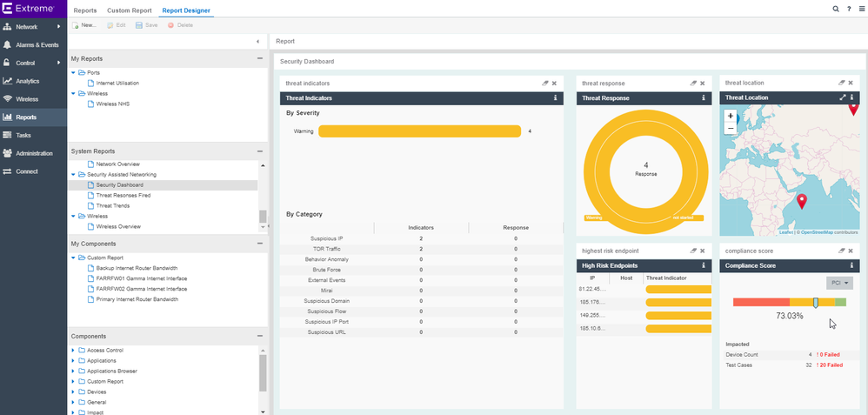The height and width of the screenshot is (415, 868).
Task: Open the OpenStreetMap attribution link
Action: pyautogui.click(x=817, y=232)
